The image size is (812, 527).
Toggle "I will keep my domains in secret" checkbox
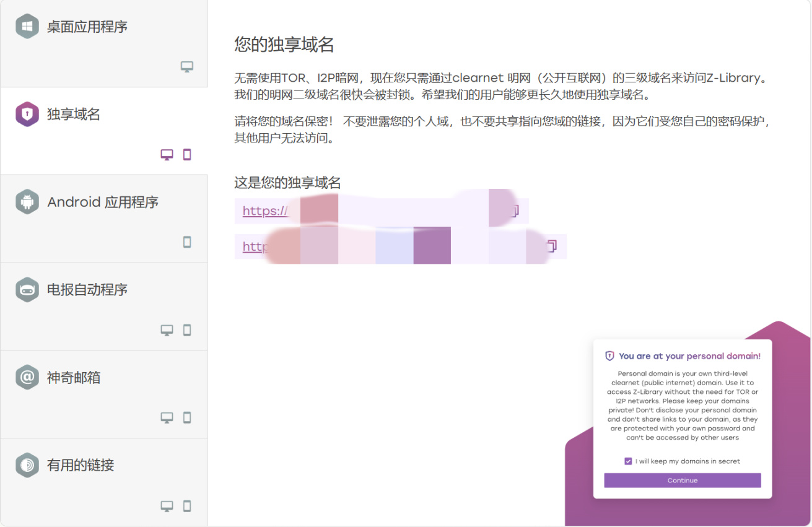coord(628,461)
